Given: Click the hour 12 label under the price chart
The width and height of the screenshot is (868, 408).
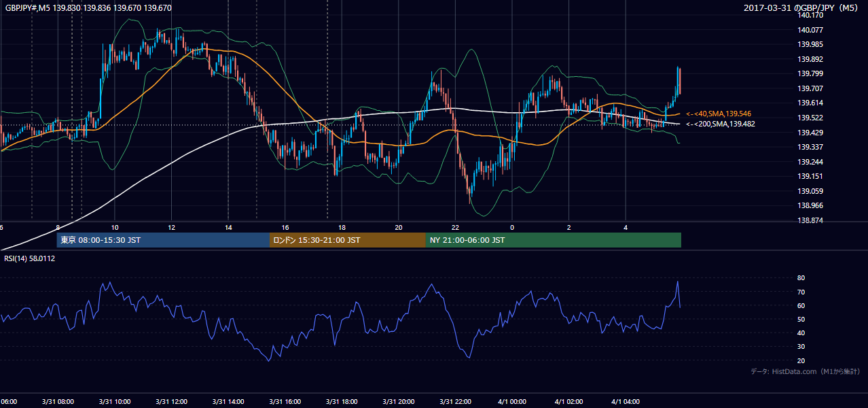Looking at the screenshot, I should [172, 227].
